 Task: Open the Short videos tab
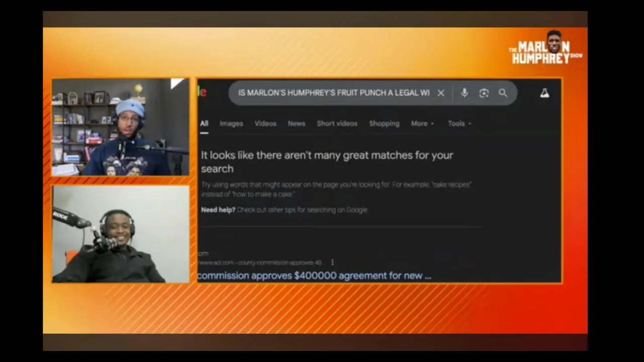coord(337,124)
